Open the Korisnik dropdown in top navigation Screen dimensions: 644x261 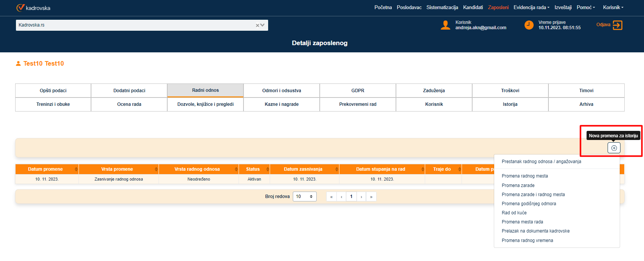[x=613, y=8]
